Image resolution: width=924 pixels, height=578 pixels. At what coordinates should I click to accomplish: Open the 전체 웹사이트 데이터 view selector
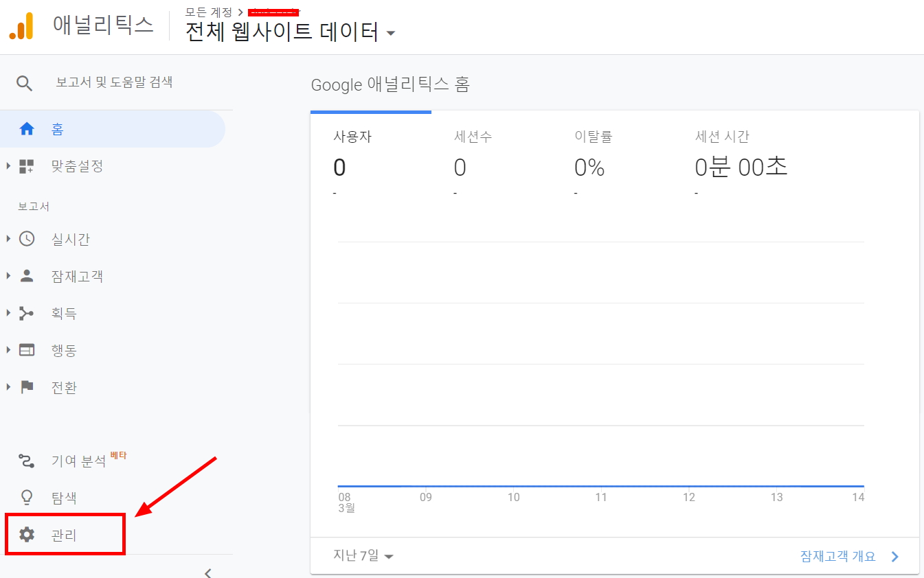[x=290, y=32]
